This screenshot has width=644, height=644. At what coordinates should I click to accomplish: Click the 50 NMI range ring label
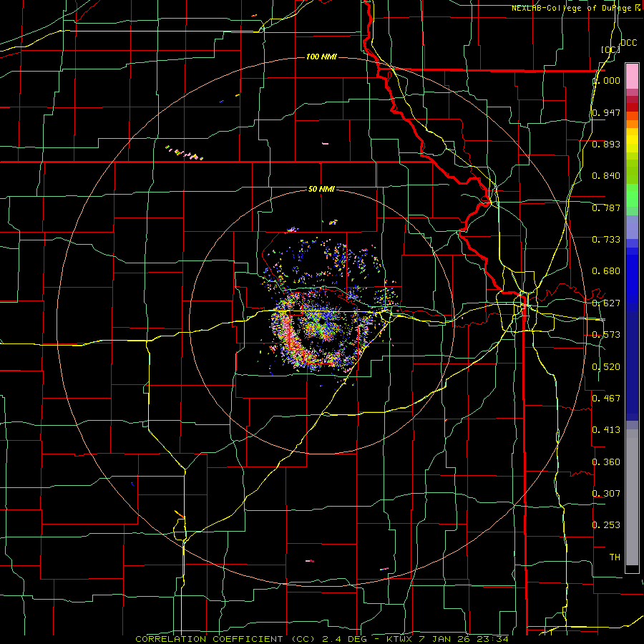(x=321, y=189)
